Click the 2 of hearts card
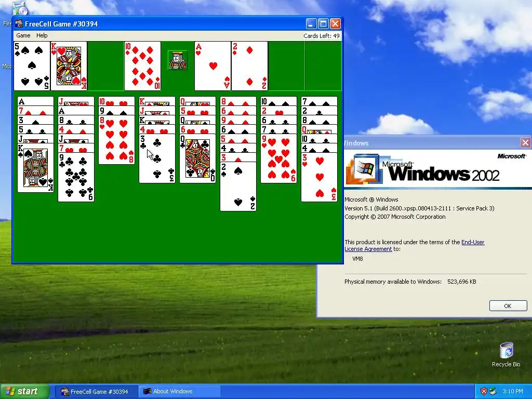The height and width of the screenshot is (399, 532). click(x=278, y=111)
